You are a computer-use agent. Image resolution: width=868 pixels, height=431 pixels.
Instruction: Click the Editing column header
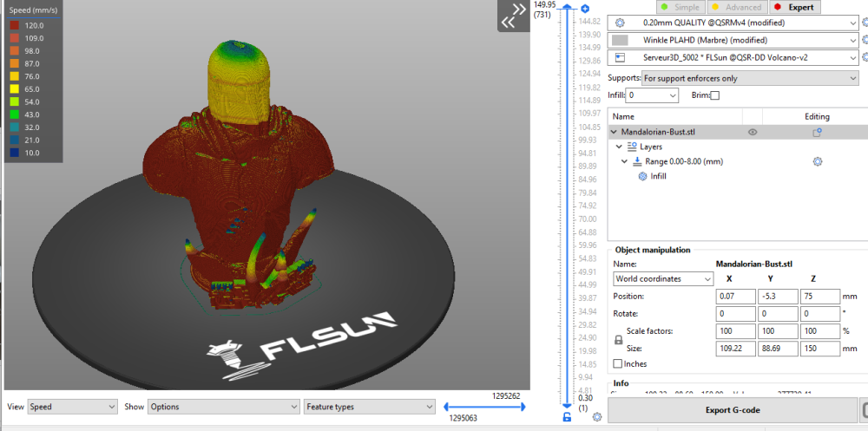pyautogui.click(x=817, y=117)
